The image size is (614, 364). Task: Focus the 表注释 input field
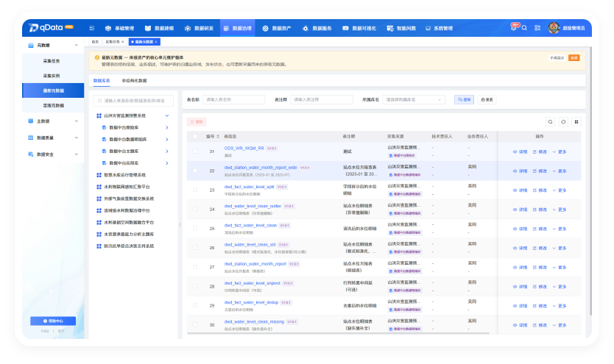pyautogui.click(x=322, y=100)
